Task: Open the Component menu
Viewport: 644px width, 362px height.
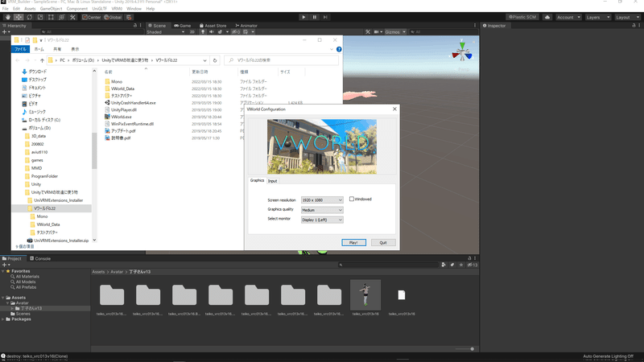Action: (x=76, y=9)
